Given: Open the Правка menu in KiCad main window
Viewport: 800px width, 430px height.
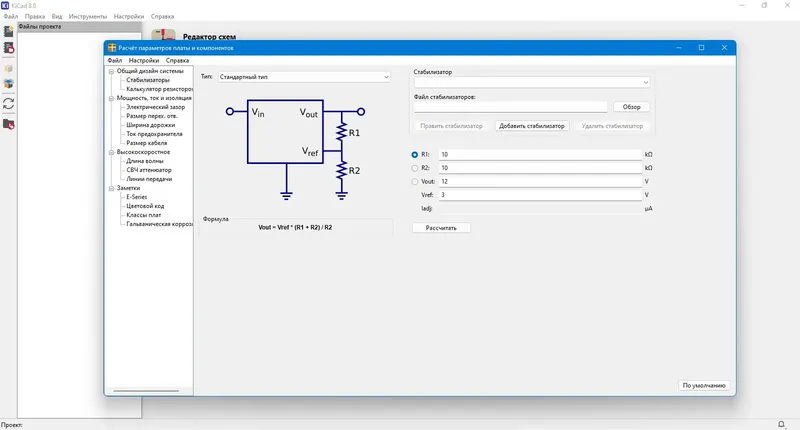Looking at the screenshot, I should [x=35, y=16].
